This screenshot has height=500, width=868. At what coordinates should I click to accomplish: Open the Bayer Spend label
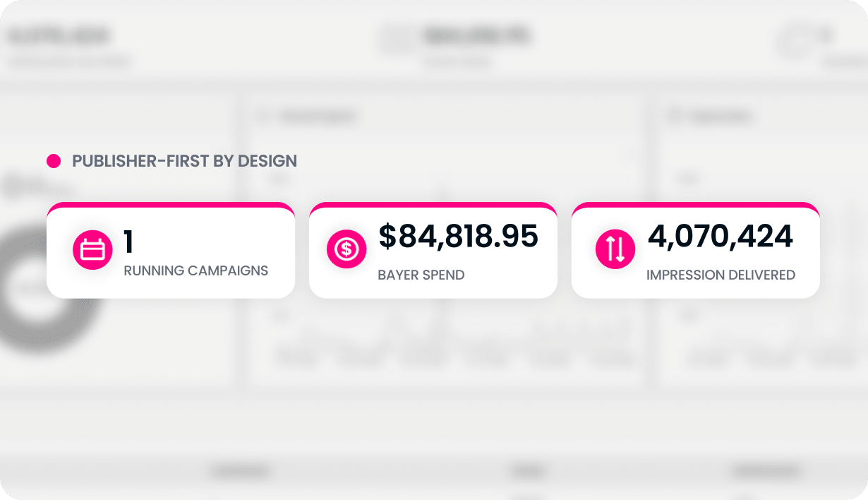(421, 275)
